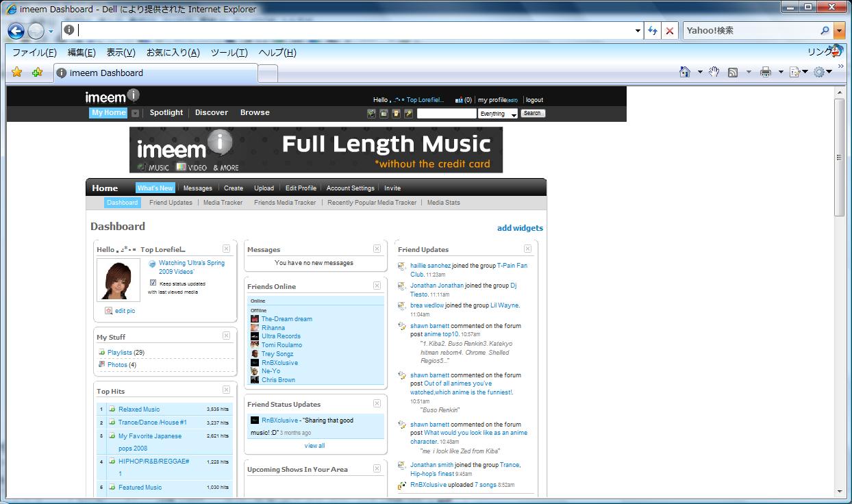This screenshot has height=504, width=852.
Task: Select the Account Settings tab
Action: tap(350, 188)
